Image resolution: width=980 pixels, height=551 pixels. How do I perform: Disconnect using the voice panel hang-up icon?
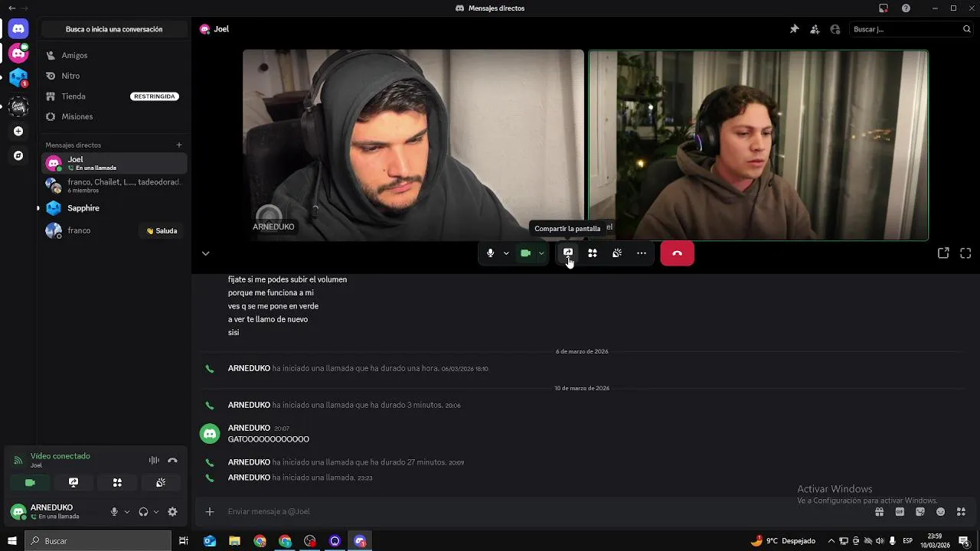pyautogui.click(x=172, y=460)
